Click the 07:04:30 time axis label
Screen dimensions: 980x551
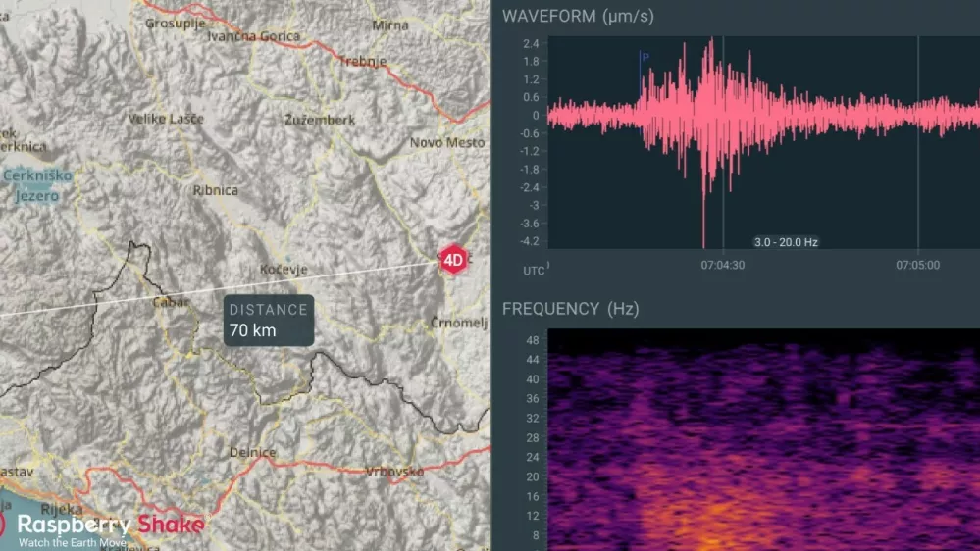pyautogui.click(x=721, y=265)
